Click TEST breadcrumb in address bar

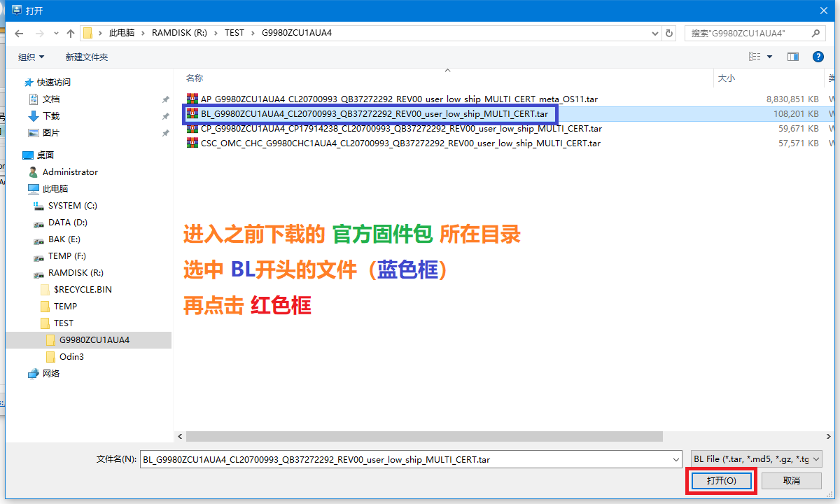tap(234, 33)
